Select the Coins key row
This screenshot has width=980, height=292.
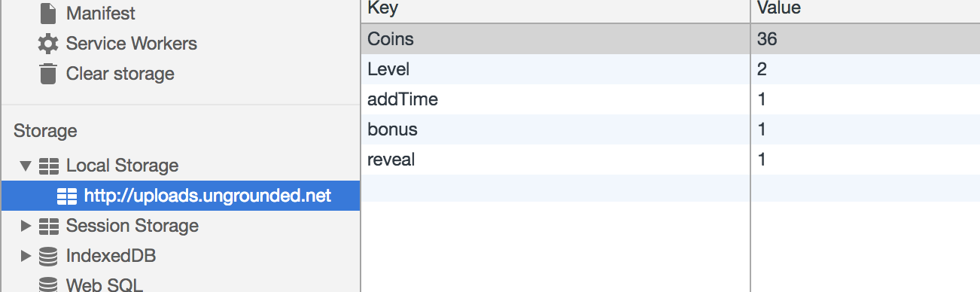pos(670,39)
